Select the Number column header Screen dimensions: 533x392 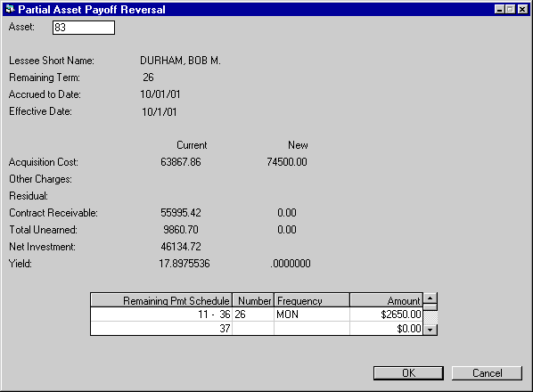click(253, 300)
